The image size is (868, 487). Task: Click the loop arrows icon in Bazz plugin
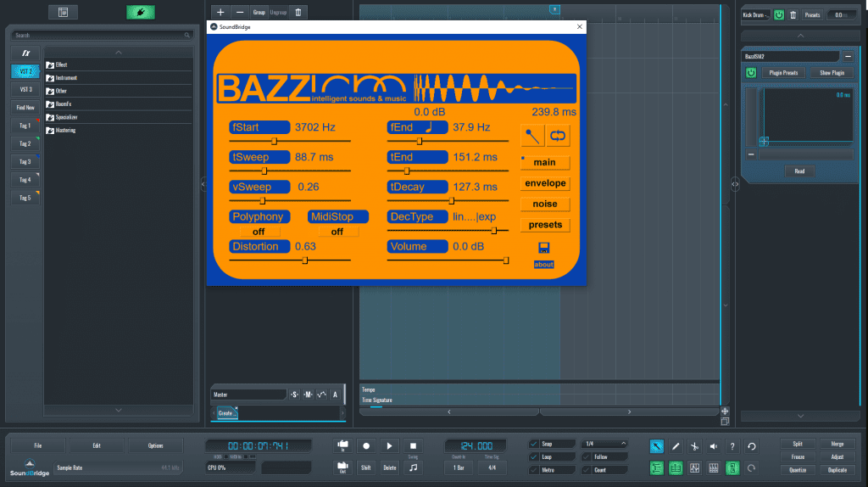pos(558,134)
